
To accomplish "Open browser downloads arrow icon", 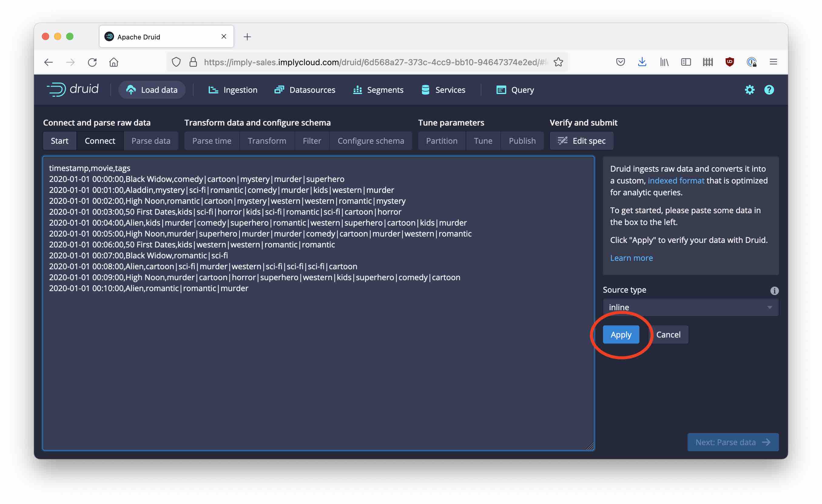I will 642,62.
